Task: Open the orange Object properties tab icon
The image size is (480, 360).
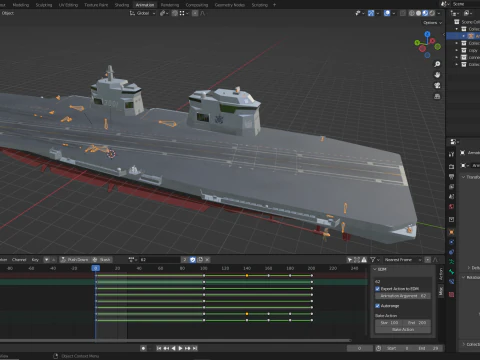Action: click(x=451, y=232)
